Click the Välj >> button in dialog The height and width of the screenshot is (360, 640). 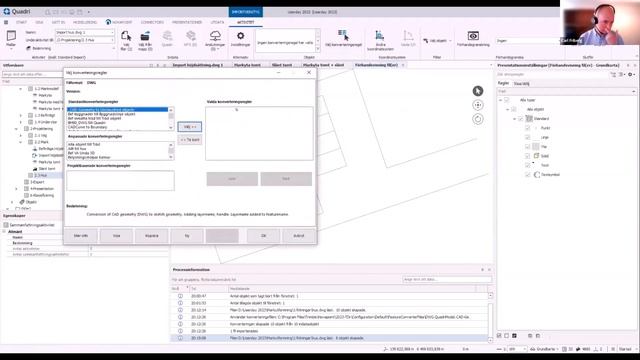(189, 127)
